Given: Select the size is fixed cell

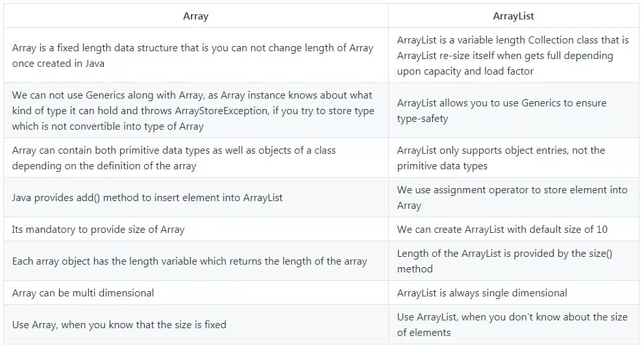Looking at the screenshot, I should point(196,324).
